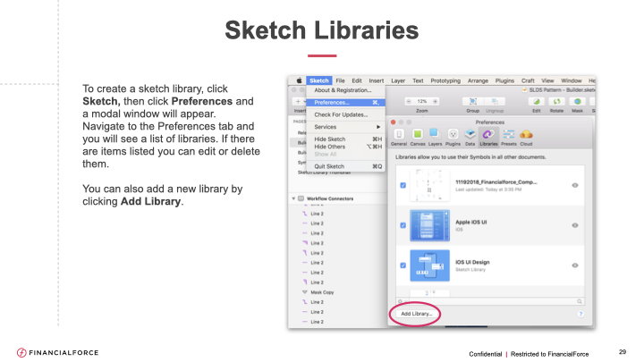Image resolution: width=644 pixels, height=362 pixels.
Task: Click the Mask toolbar icon
Action: coord(578,101)
